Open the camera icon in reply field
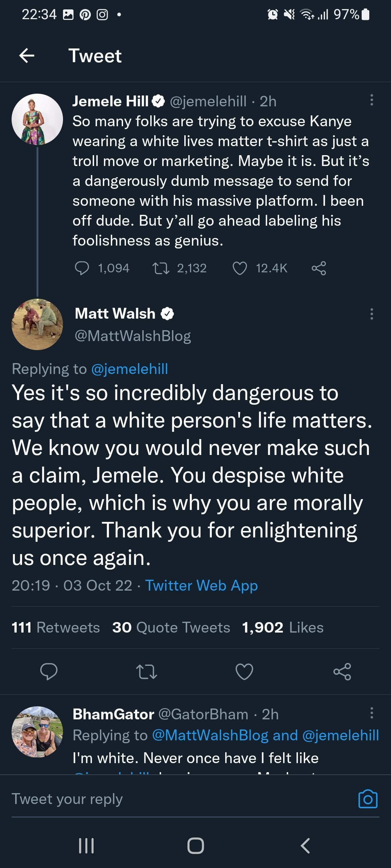 [x=368, y=799]
